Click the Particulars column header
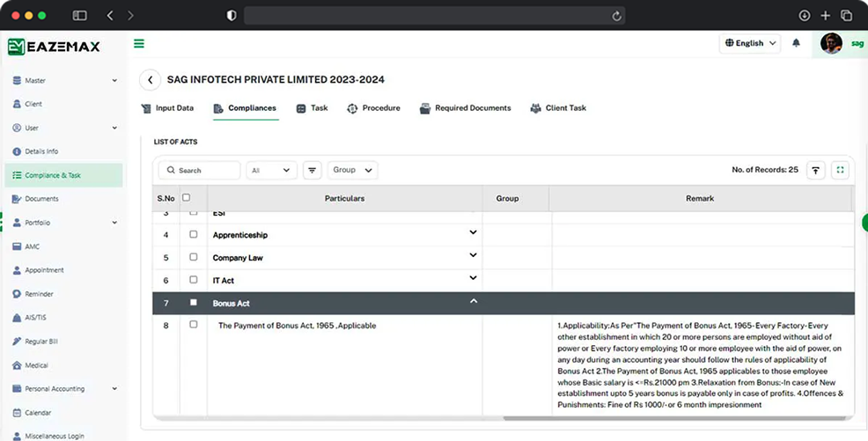The height and width of the screenshot is (441, 868). point(344,198)
